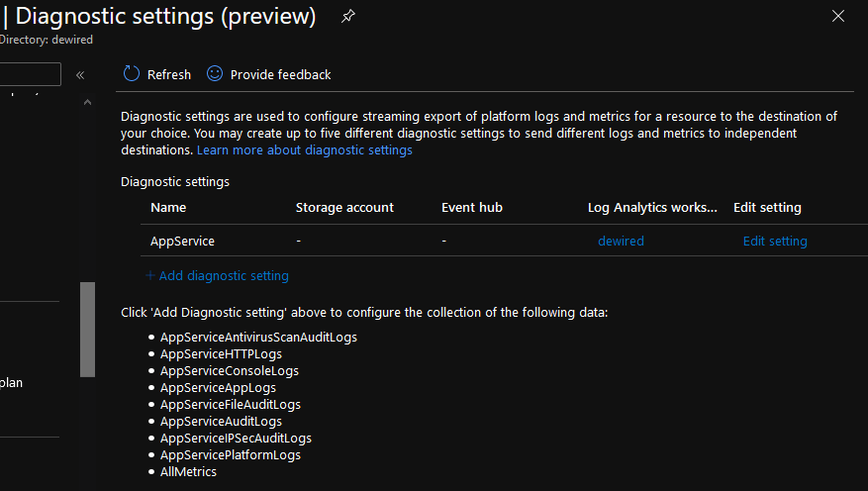The width and height of the screenshot is (868, 491).
Task: Collapse the left sidebar menu
Action: click(x=80, y=74)
